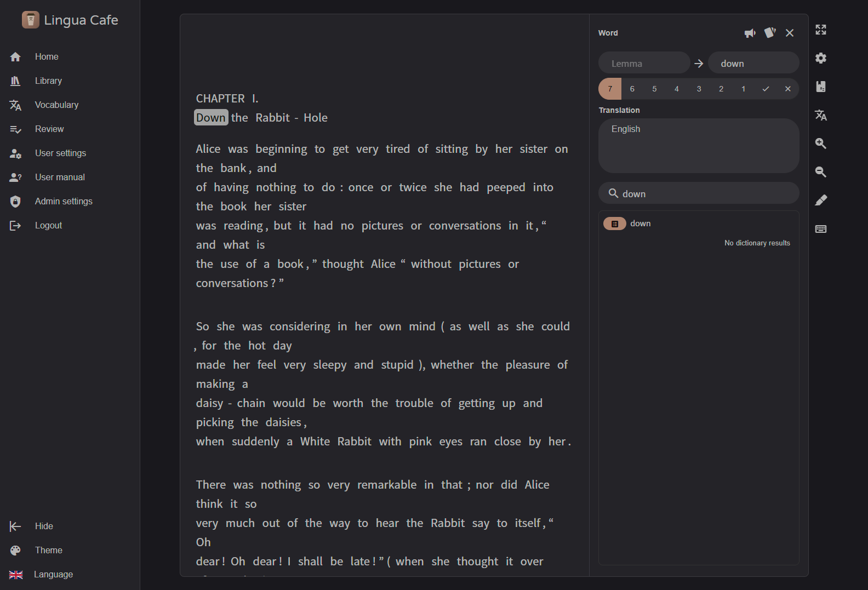Screen dimensions: 868x590
Task: Click the User settings person-gear icon
Action: tap(15, 153)
